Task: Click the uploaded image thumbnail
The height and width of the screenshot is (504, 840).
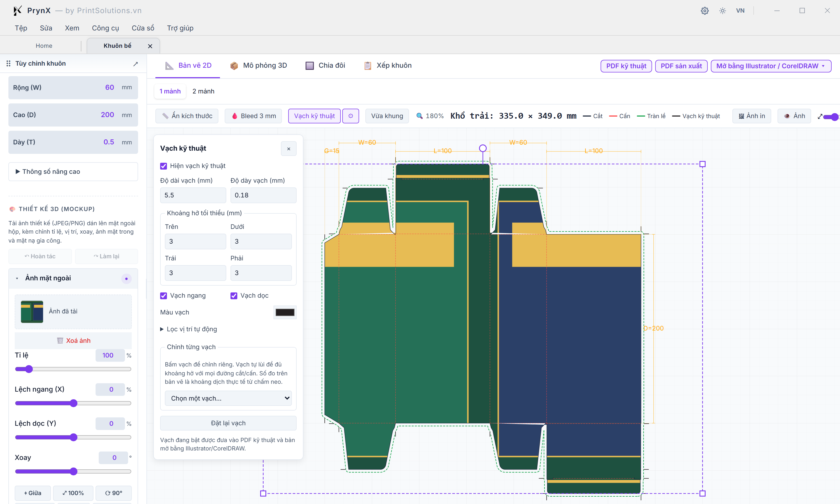Action: [32, 311]
